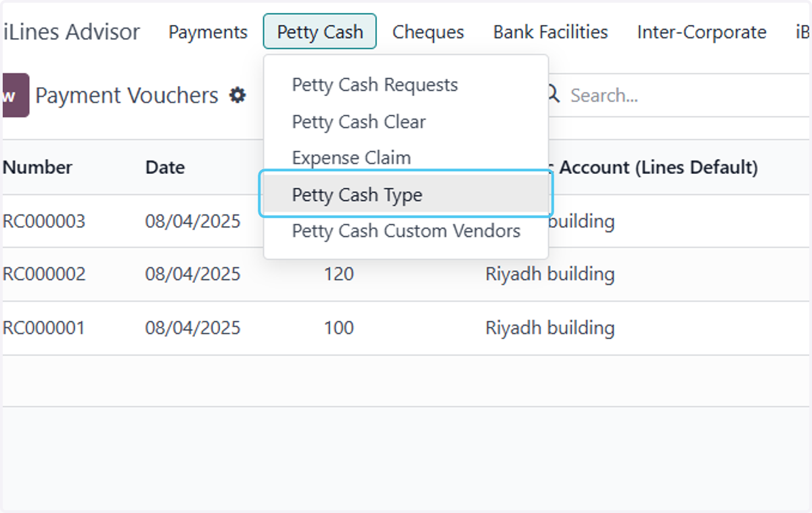Open voucher RC000002
812x513 pixels.
pos(44,274)
